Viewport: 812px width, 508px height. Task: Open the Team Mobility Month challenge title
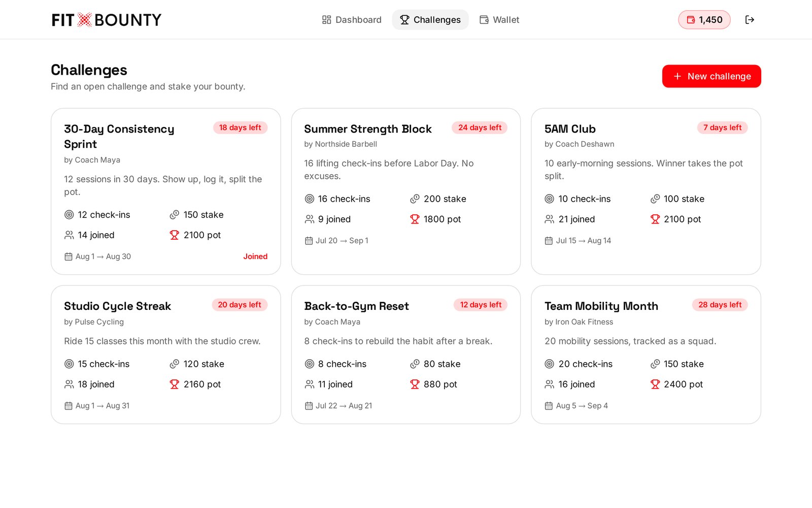tap(601, 306)
